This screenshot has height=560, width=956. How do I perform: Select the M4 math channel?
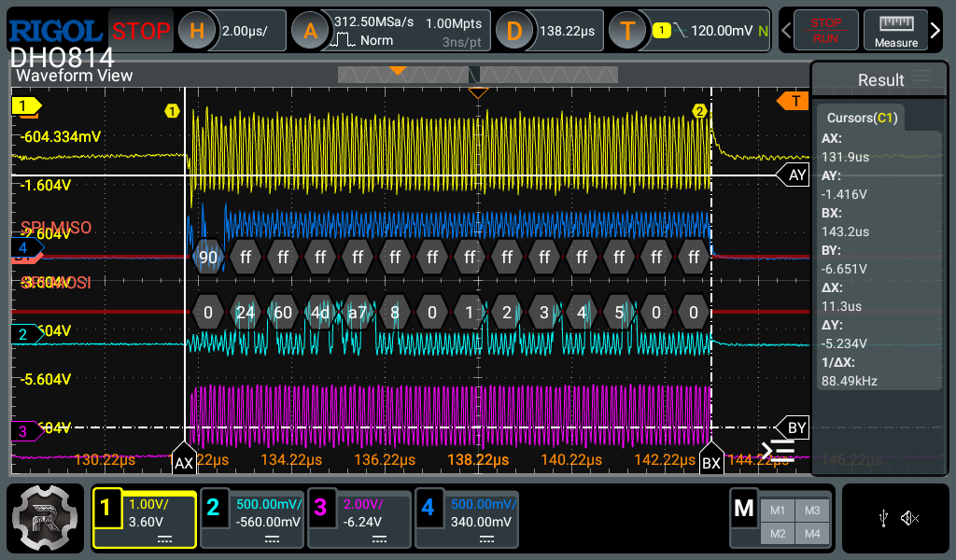pos(812,534)
